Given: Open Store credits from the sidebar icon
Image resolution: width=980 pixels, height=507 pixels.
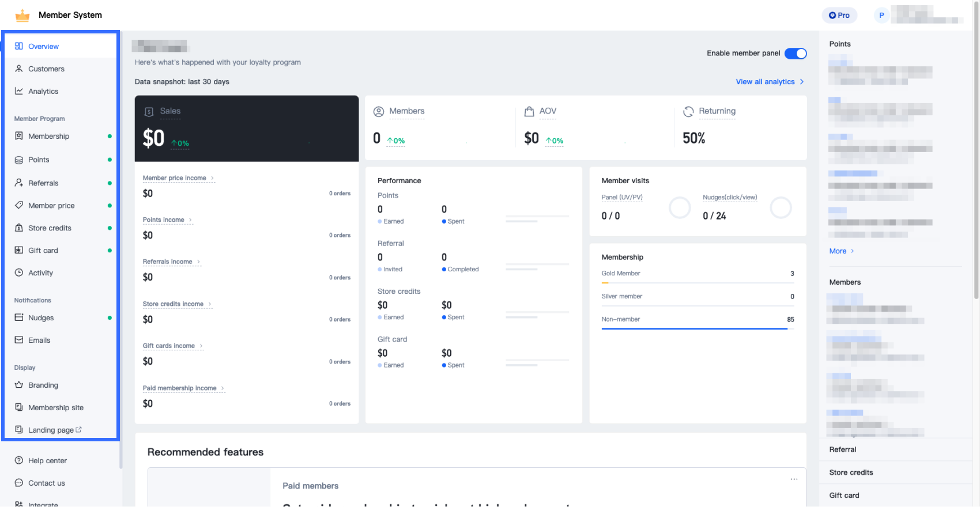Looking at the screenshot, I should coord(19,228).
